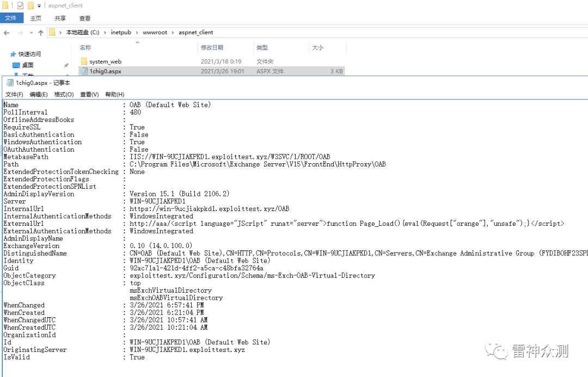Click the ExchangeVersion value 0.10 (14.0.100.0)
This screenshot has height=377, width=588.
tap(161, 246)
